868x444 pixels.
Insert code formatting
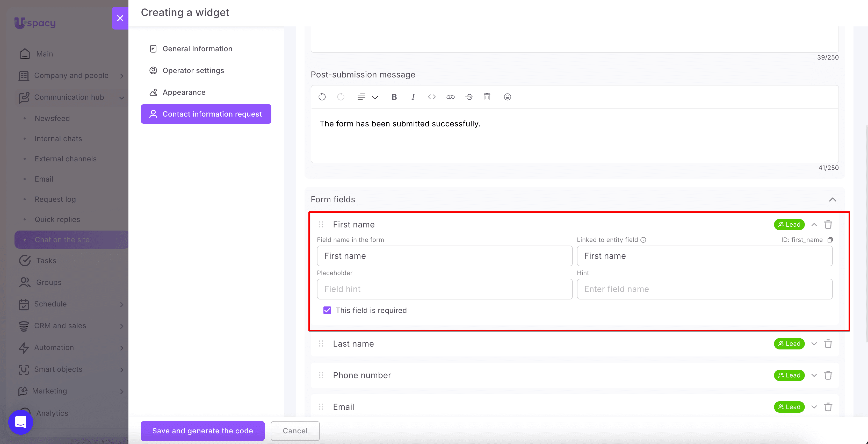[x=432, y=97]
